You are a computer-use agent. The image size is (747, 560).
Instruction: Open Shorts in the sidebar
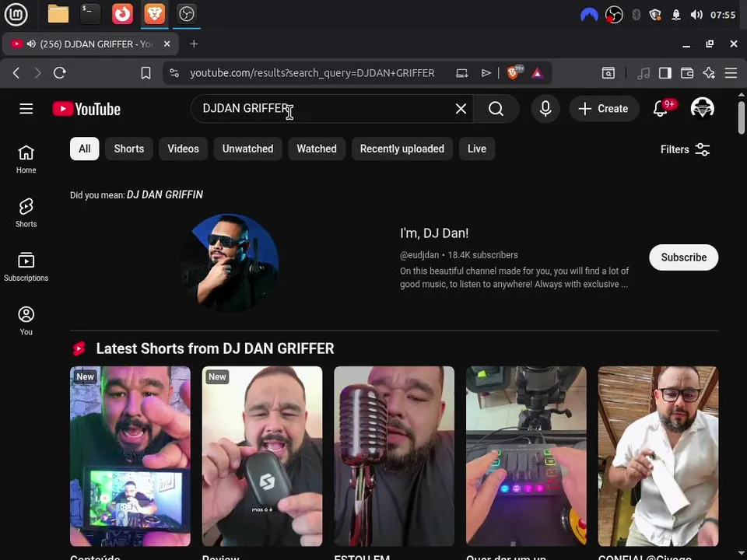(26, 213)
